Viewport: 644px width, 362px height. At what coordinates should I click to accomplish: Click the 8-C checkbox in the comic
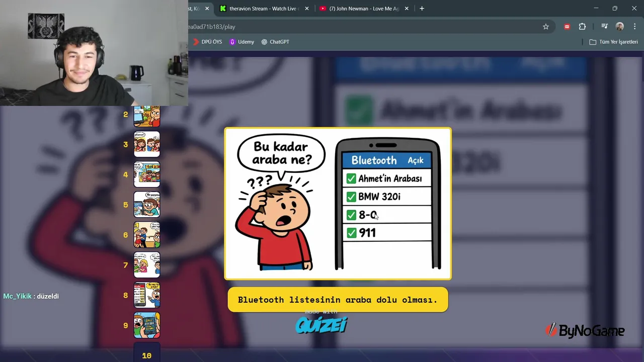(x=351, y=215)
